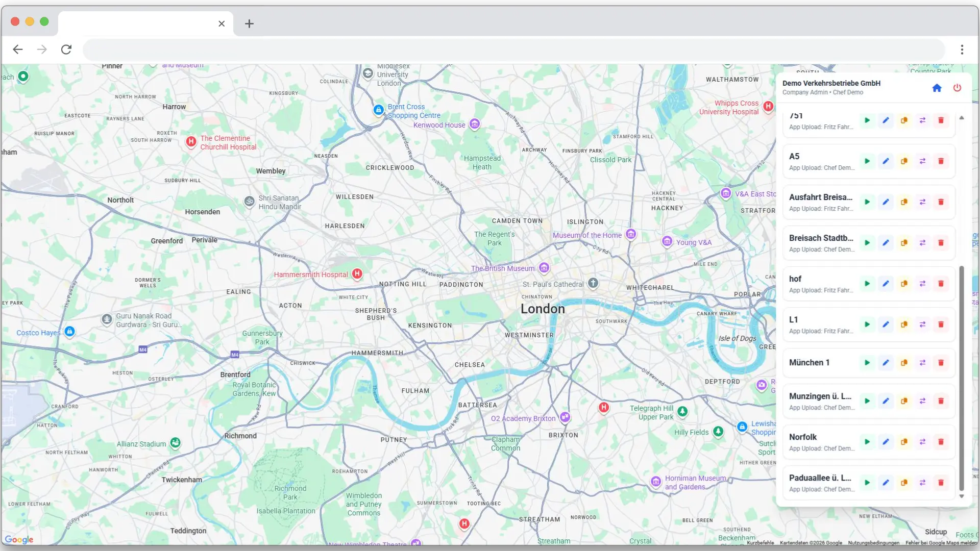Duplicate the München 1 route
This screenshot has width=980, height=551.
(904, 363)
